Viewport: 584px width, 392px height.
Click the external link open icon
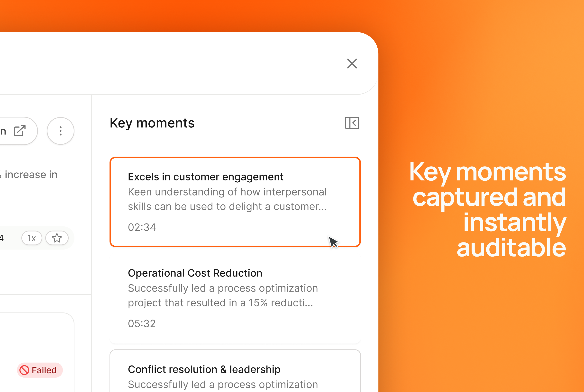coord(19,131)
